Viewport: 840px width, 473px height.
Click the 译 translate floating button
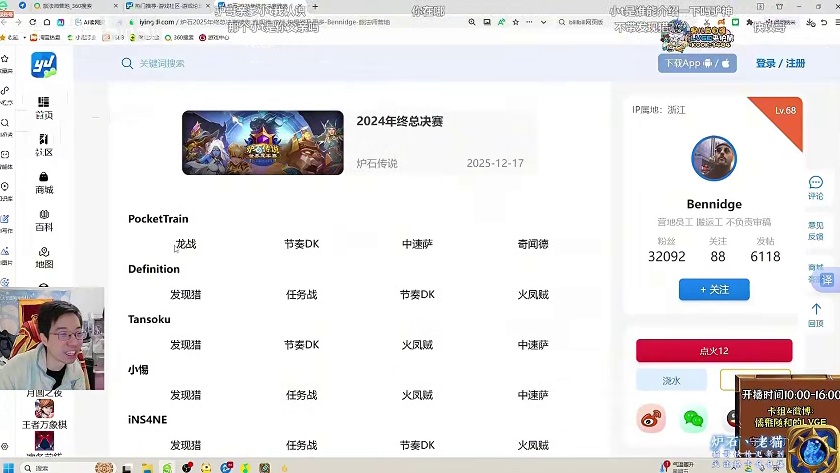pos(827,280)
